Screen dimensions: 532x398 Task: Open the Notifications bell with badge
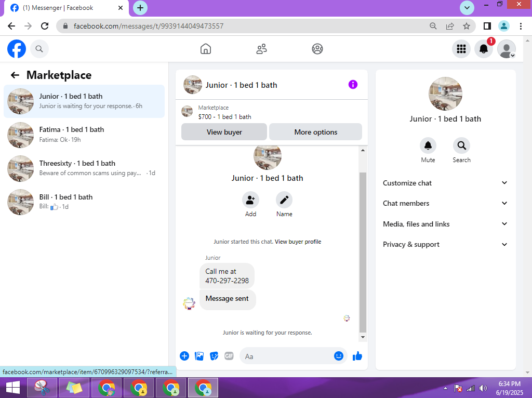tap(484, 49)
